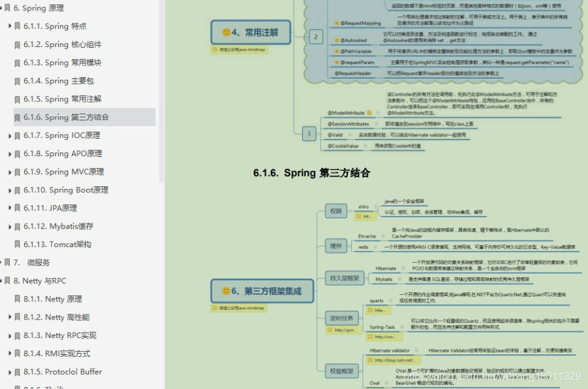Expand 8.1.2. Netty 高性能 bookmark
Viewport: 588px width, 389px height.
pyautogui.click(x=10, y=317)
